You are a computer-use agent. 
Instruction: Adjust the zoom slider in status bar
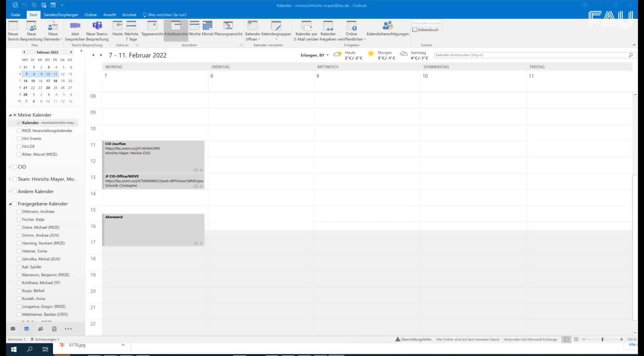(x=602, y=340)
